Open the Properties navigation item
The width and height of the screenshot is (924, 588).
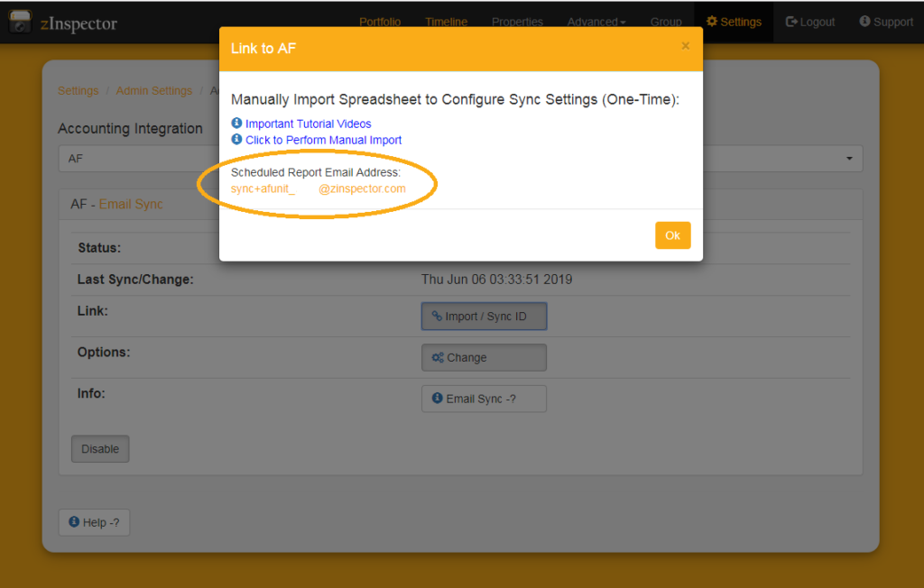[x=517, y=22]
